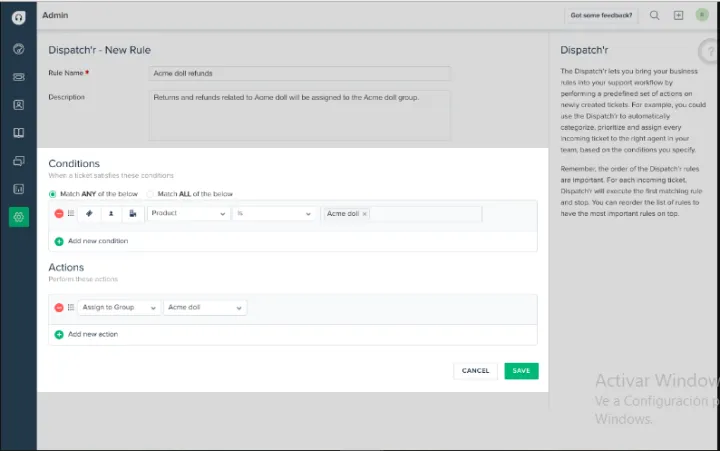Open the Reports chart icon in sidebar
The width and height of the screenshot is (720, 451).
18,188
